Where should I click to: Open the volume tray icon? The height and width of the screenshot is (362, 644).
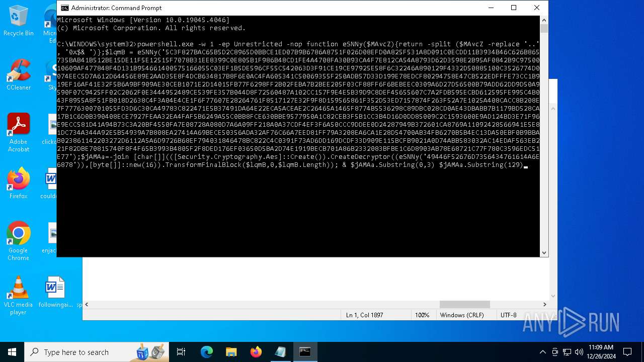579,352
